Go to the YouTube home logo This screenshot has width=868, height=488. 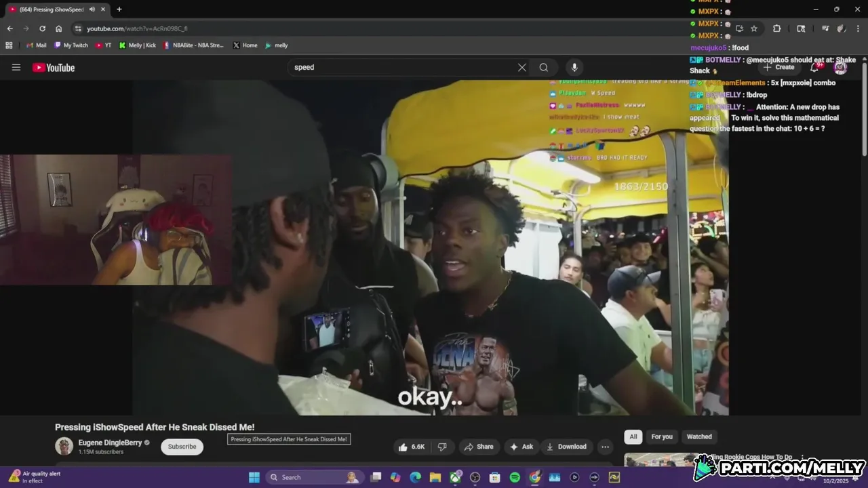pyautogui.click(x=54, y=67)
